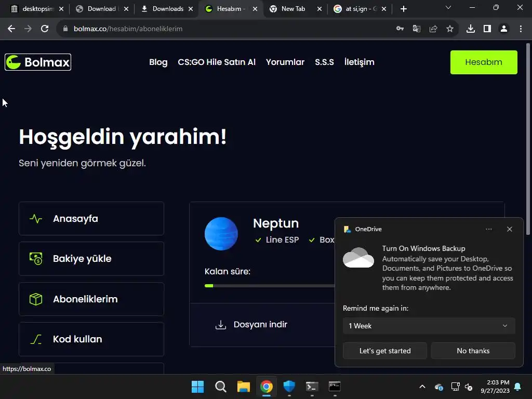The width and height of the screenshot is (532, 399).
Task: Click the tab search chevron
Action: [x=448, y=7]
